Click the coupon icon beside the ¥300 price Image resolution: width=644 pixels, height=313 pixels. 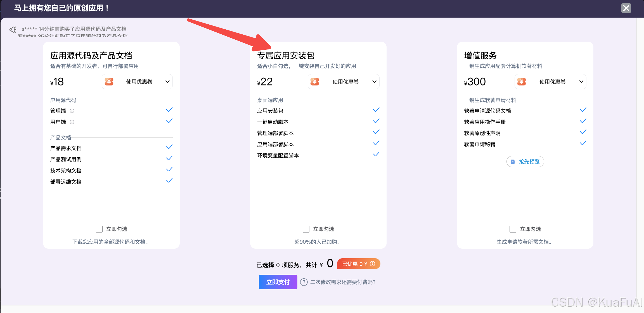tap(522, 82)
